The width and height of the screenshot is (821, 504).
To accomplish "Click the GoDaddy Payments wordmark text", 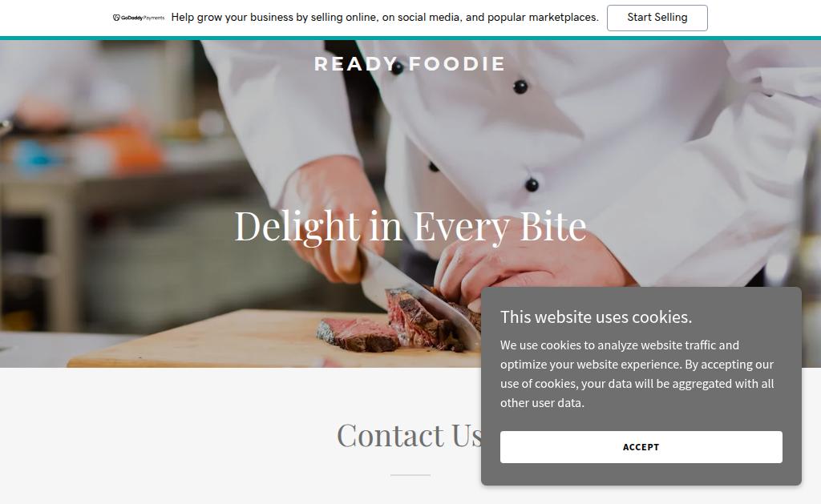I will click(143, 18).
